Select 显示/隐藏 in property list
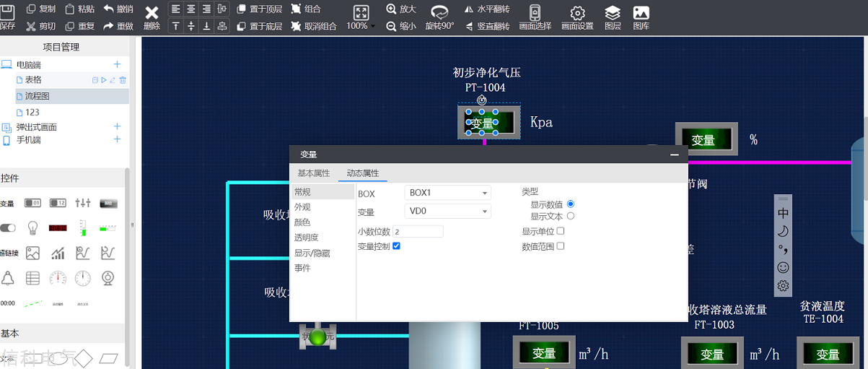The image size is (868, 369). tap(312, 253)
